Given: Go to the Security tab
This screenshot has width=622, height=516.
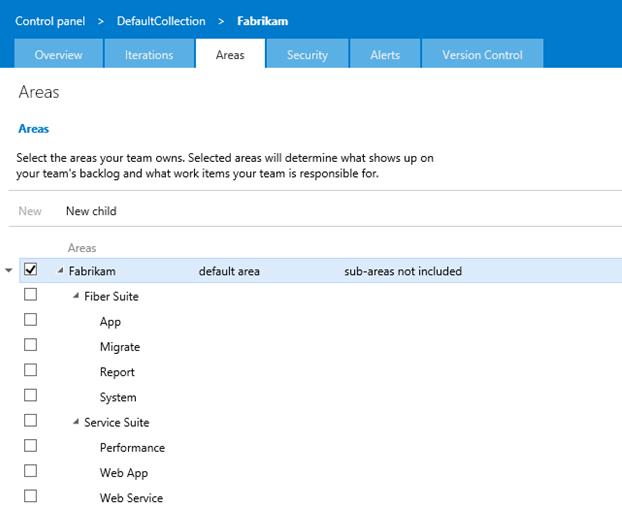Looking at the screenshot, I should pos(307,54).
